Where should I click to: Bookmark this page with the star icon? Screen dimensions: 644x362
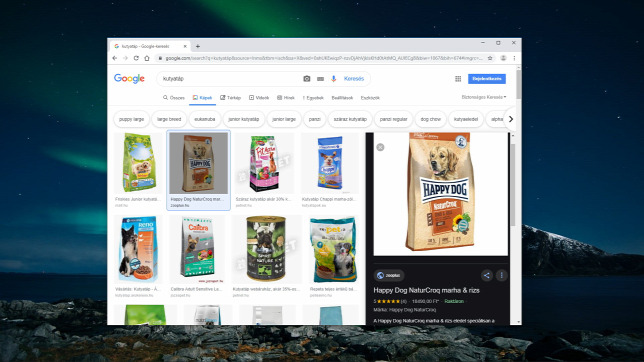tap(490, 58)
